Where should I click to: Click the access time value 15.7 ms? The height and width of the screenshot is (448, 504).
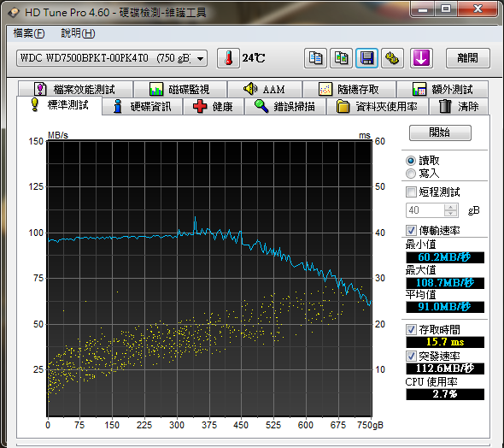tap(445, 342)
